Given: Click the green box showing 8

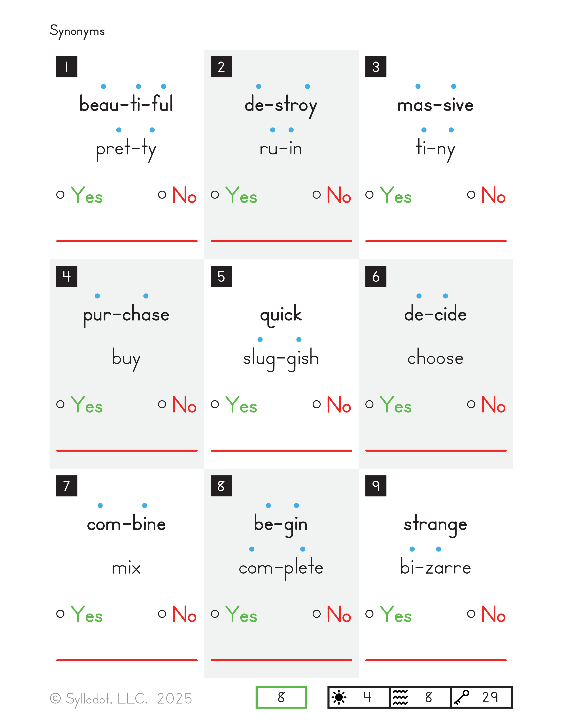Looking at the screenshot, I should coord(281,697).
